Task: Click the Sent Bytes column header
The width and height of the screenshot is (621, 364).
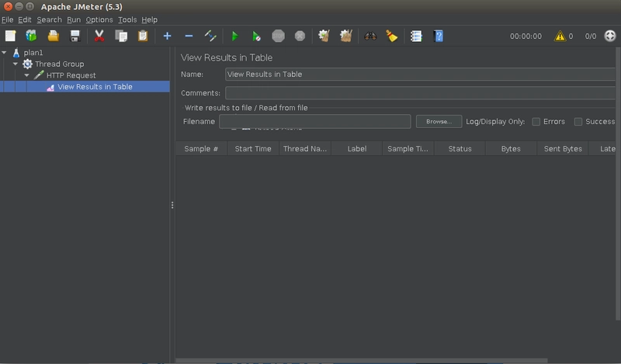Action: coord(563,148)
